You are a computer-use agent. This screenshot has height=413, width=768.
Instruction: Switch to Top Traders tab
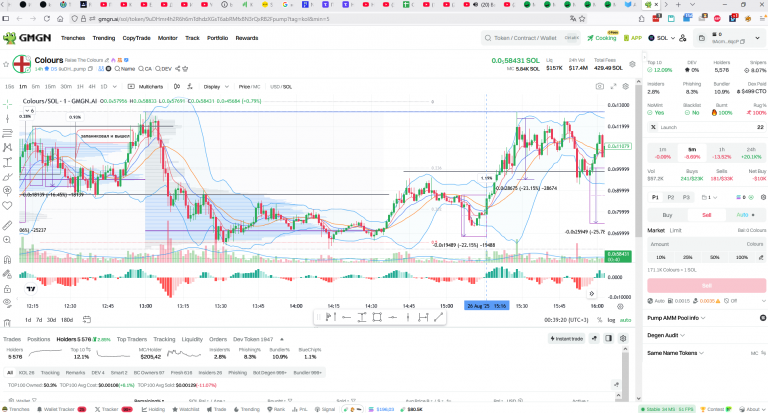click(x=132, y=339)
